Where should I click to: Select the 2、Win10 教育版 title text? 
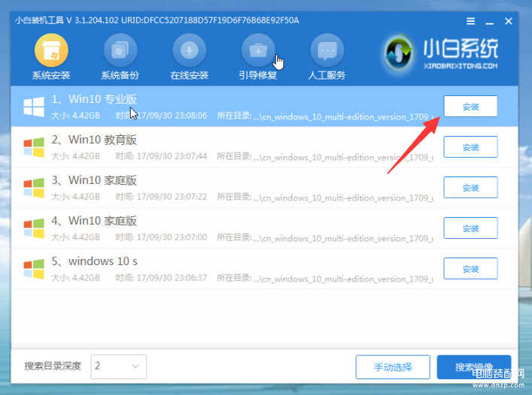point(94,140)
